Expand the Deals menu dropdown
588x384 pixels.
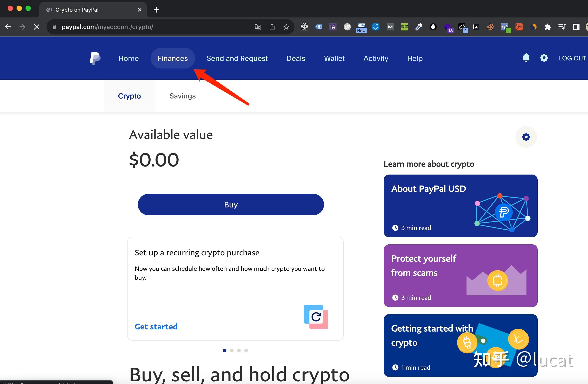pyautogui.click(x=296, y=58)
